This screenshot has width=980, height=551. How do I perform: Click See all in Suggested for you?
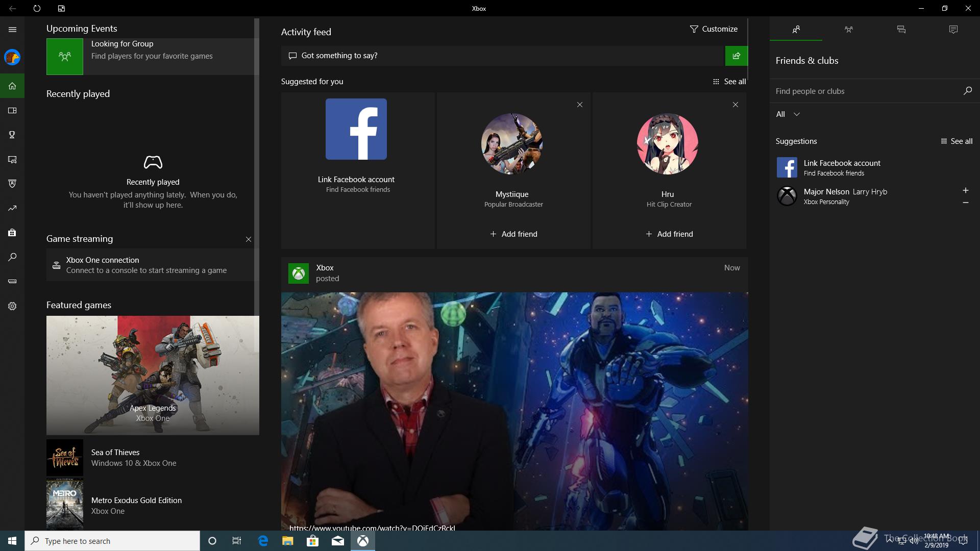tap(729, 82)
